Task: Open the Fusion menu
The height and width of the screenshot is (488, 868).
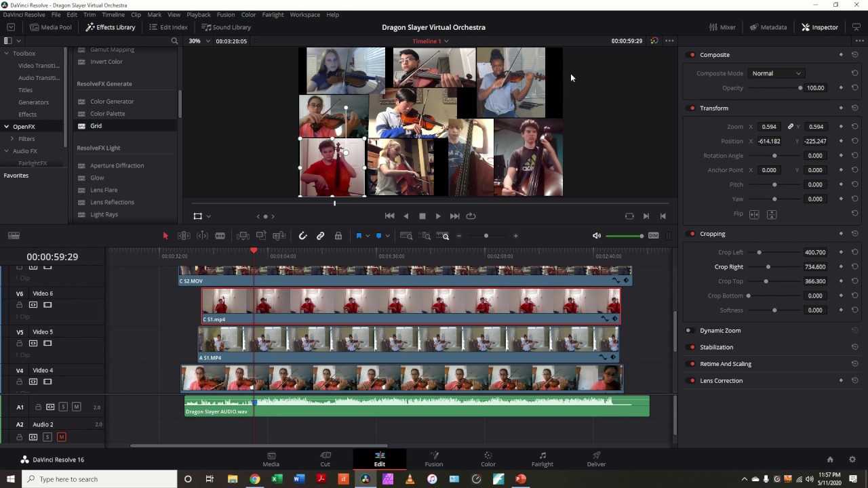Action: pos(226,14)
